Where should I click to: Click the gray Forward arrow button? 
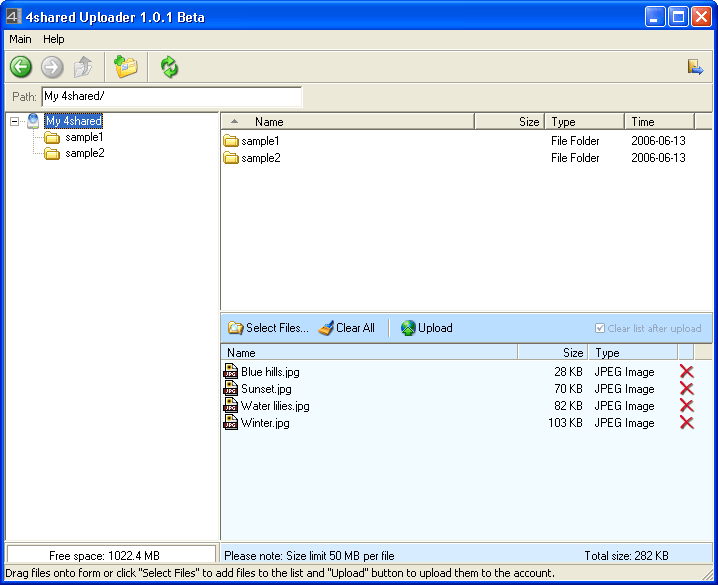pyautogui.click(x=52, y=67)
